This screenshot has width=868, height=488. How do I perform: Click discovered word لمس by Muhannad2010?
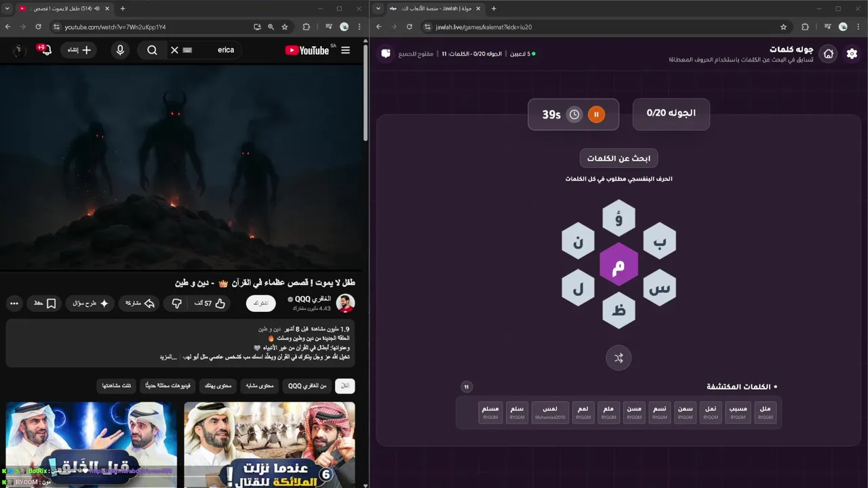coord(551,413)
